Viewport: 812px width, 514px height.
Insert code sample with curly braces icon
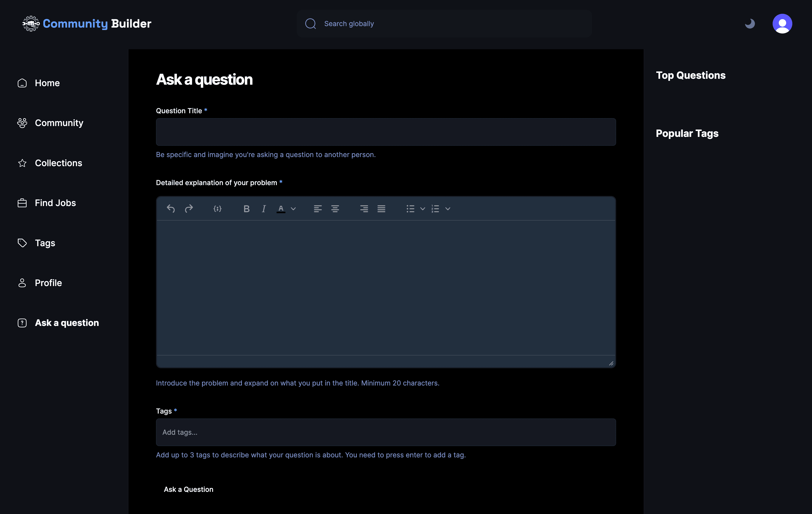[x=218, y=209]
